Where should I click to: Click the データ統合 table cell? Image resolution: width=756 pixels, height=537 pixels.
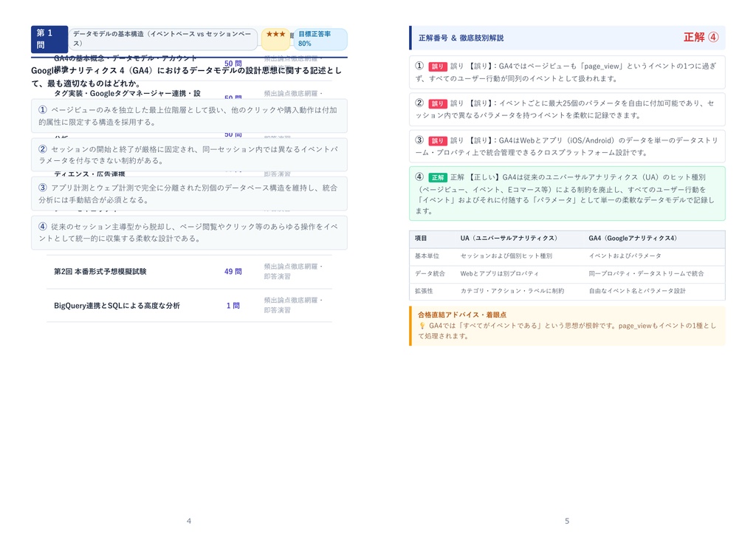(x=430, y=273)
